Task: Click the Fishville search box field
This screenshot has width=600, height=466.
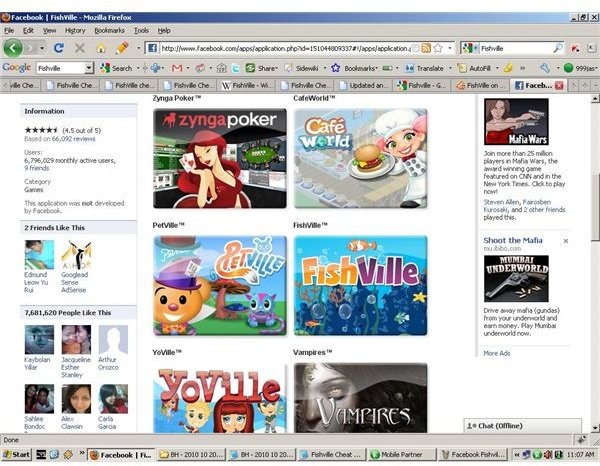Action: coord(516,48)
